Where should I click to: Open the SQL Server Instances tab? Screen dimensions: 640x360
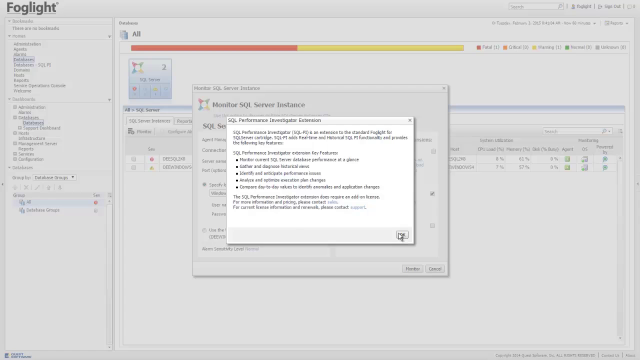[x=149, y=121]
